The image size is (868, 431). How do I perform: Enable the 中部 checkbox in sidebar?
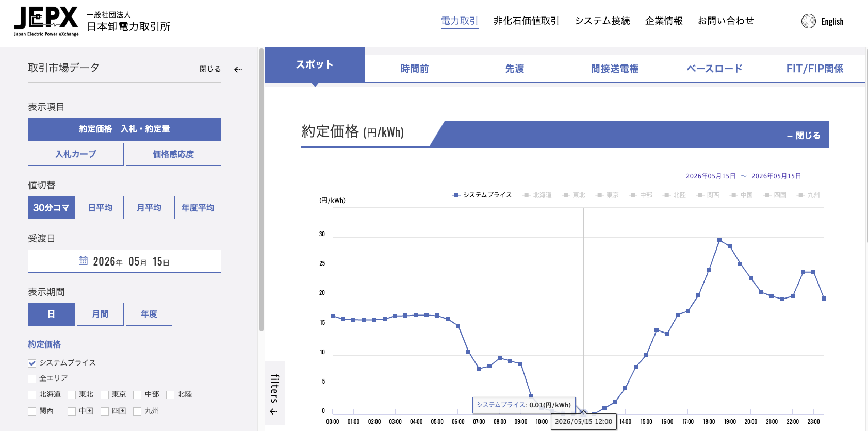pyautogui.click(x=137, y=395)
